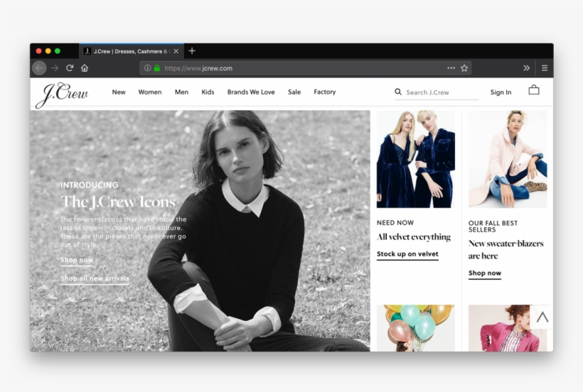
Task: Click the search magnifier icon
Action: (x=398, y=92)
